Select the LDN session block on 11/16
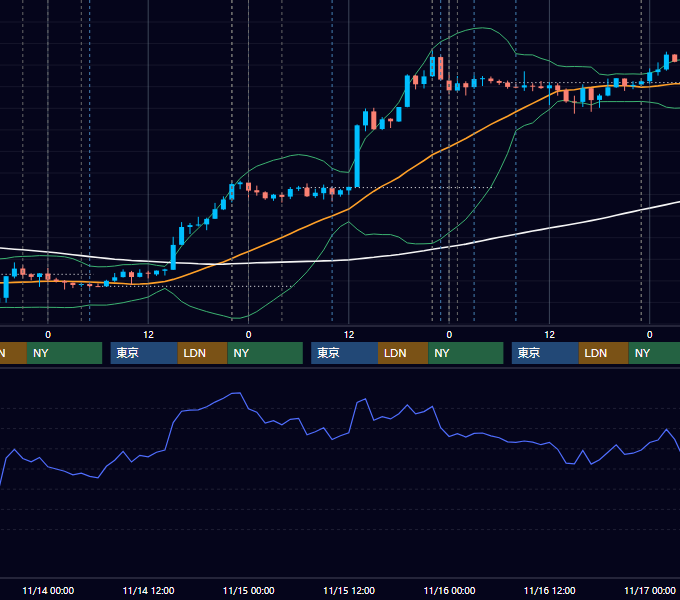The height and width of the screenshot is (600, 680). 604,353
